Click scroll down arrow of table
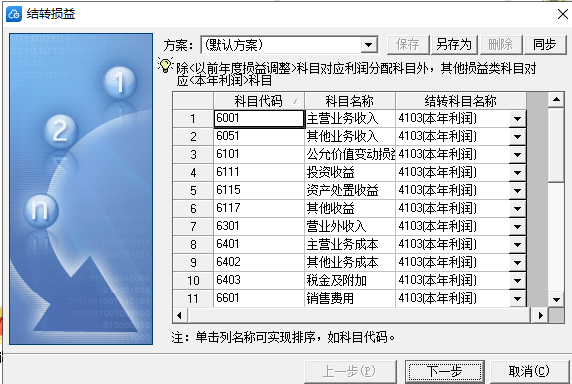This screenshot has height=384, width=572. 556,300
